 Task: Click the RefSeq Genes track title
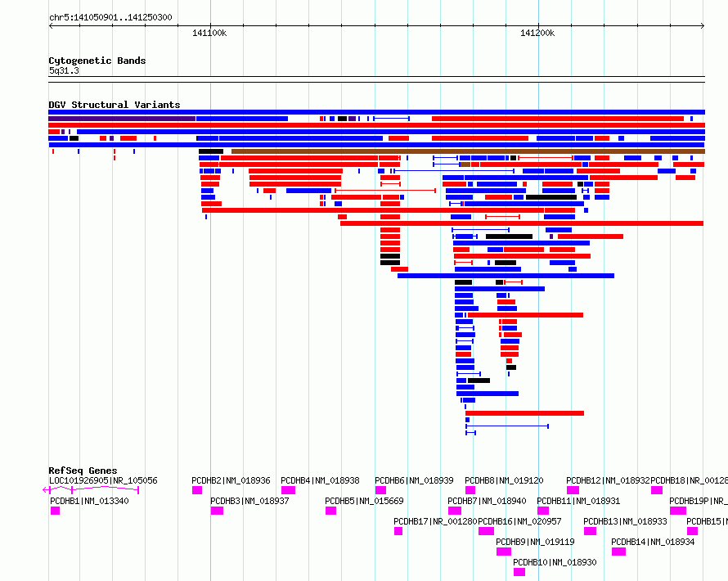click(x=83, y=471)
